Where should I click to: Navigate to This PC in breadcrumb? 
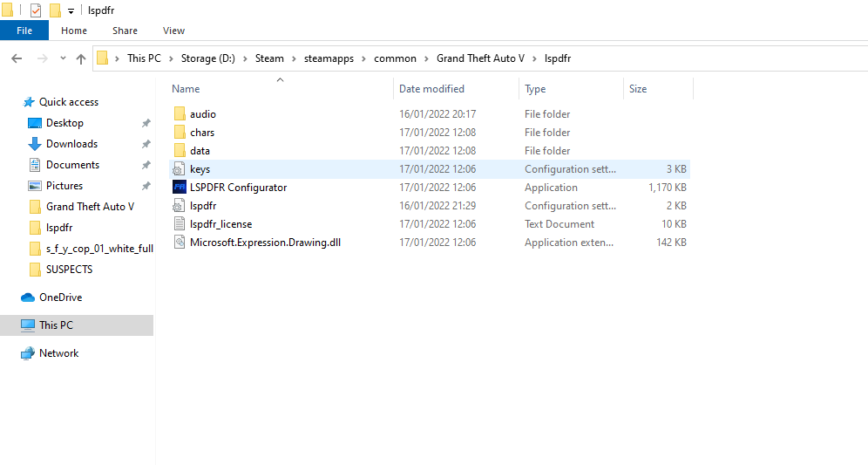(144, 58)
